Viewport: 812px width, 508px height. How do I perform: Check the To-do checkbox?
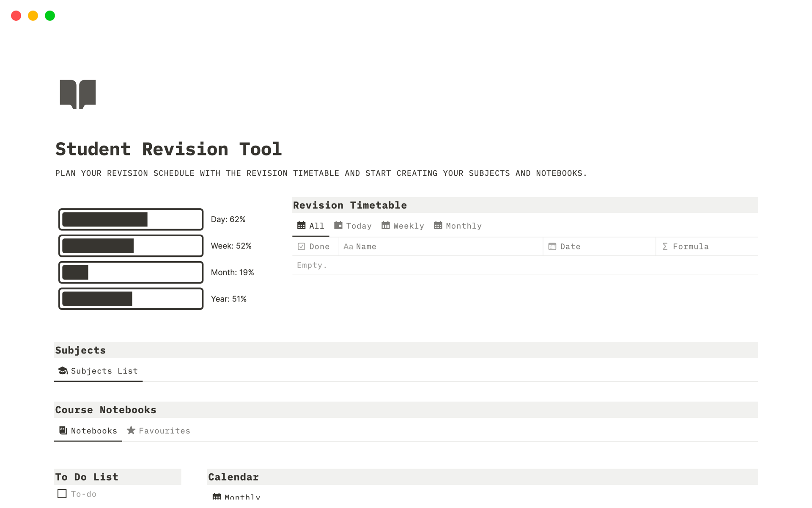pos(62,494)
